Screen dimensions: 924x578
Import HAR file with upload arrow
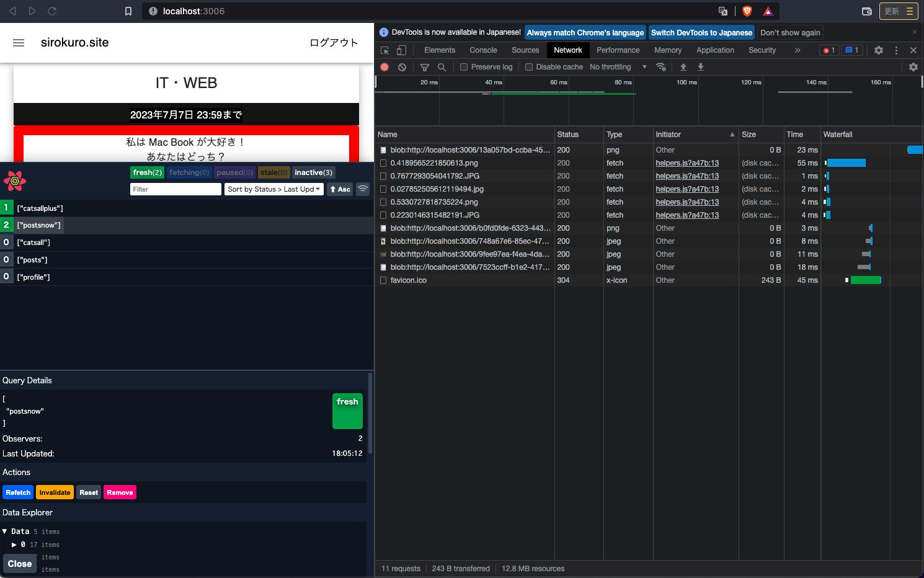click(x=683, y=67)
